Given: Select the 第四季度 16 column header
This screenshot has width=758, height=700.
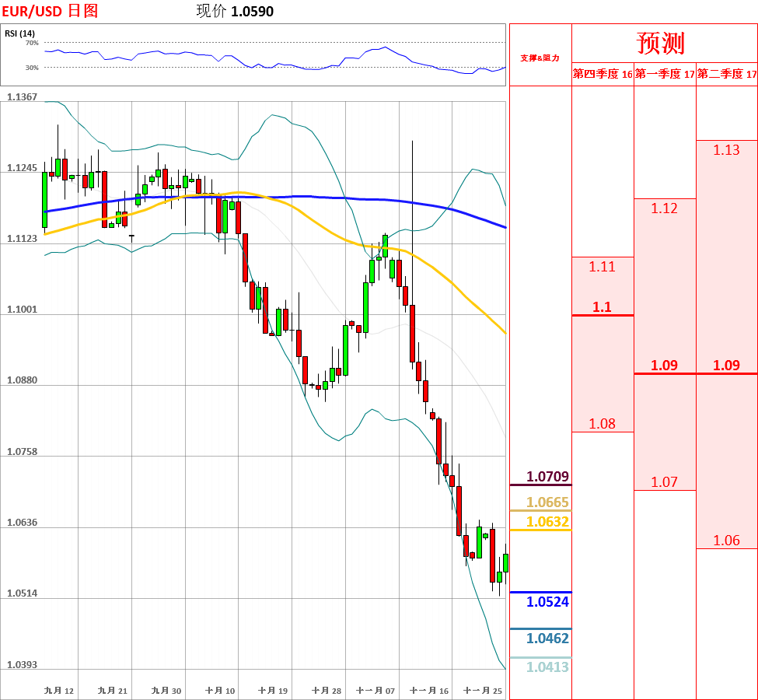Looking at the screenshot, I should (x=603, y=75).
